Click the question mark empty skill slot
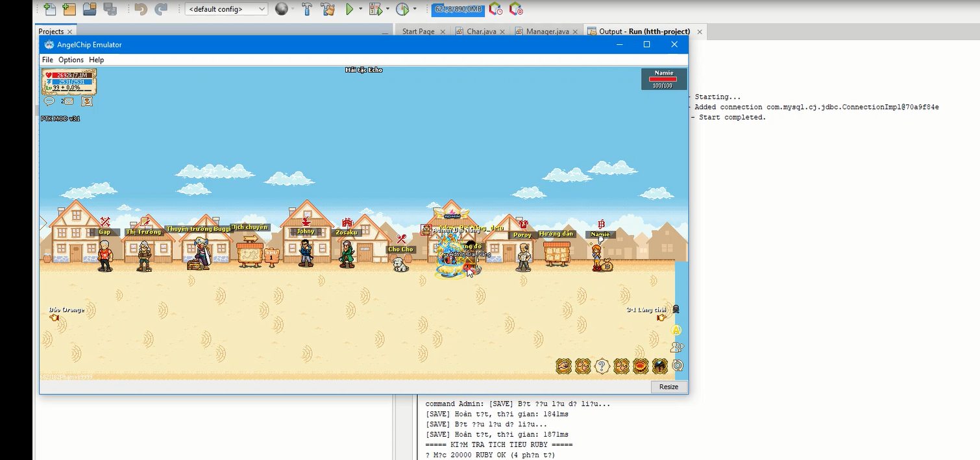This screenshot has height=460, width=980. (x=602, y=367)
